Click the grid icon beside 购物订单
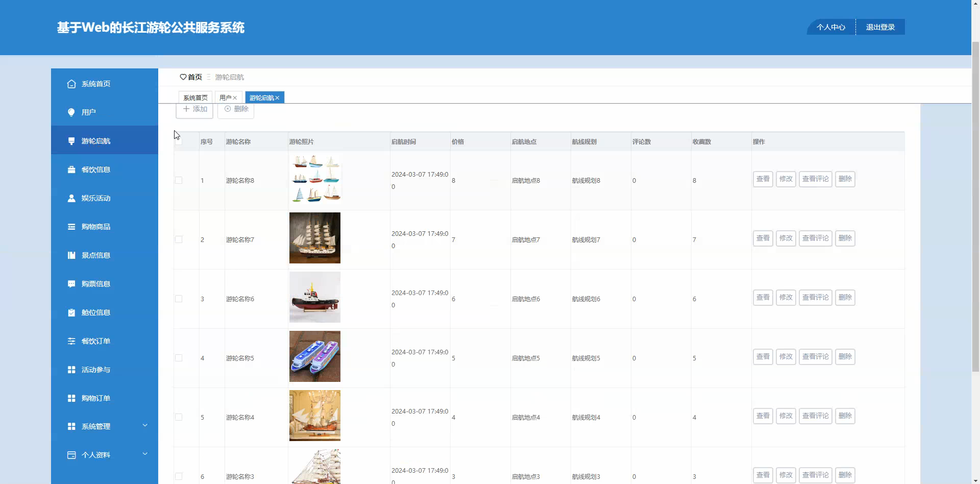This screenshot has height=484, width=980. tap(71, 398)
